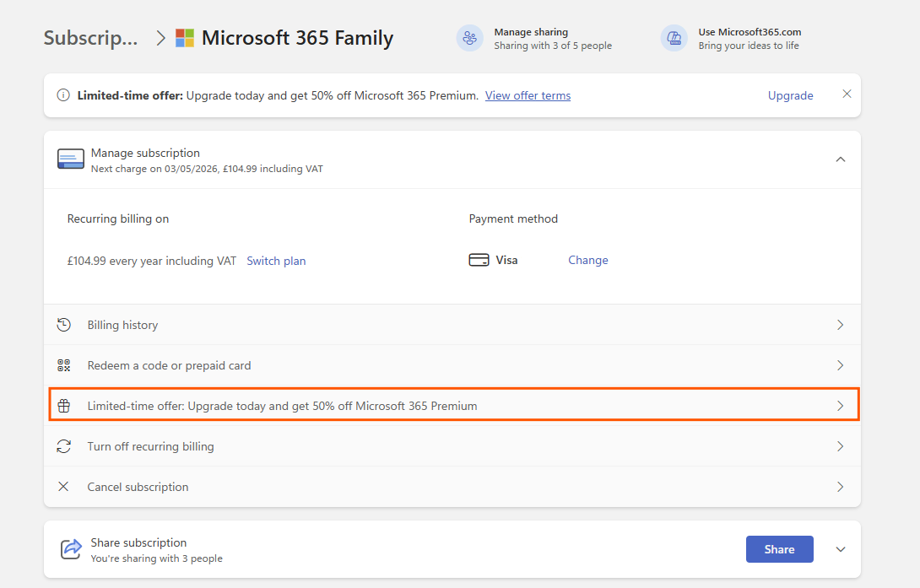Click the 'Visa' text

pos(506,261)
